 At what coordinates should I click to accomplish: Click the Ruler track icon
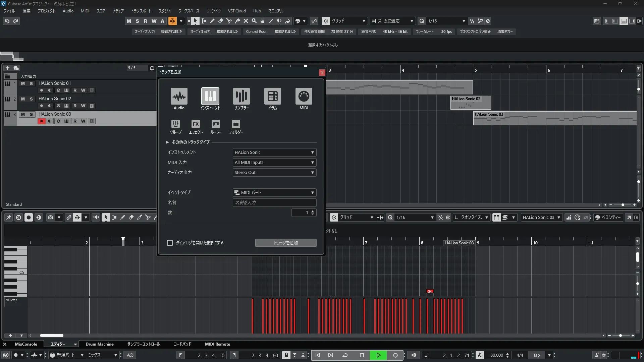click(x=216, y=124)
